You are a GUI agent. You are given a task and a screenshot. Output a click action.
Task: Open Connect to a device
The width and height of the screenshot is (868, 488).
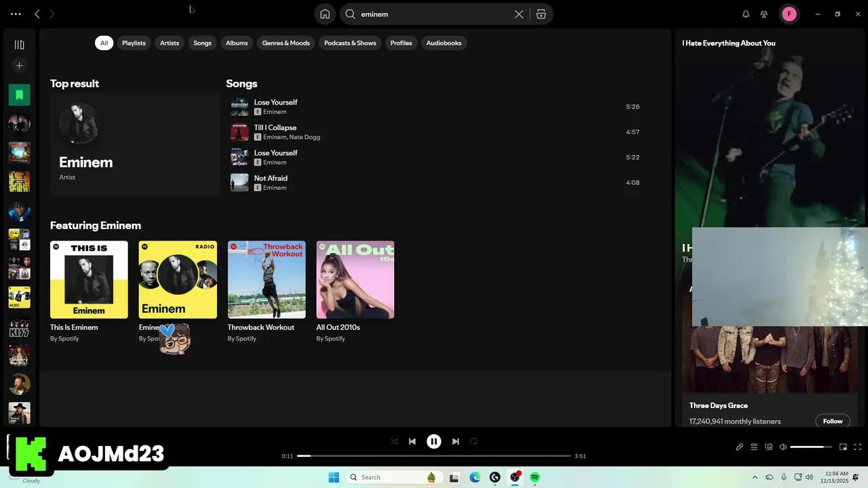pos(768,447)
